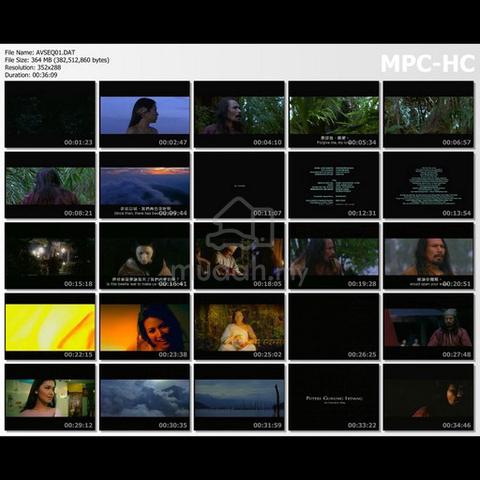Choose the frame at 00:19:28
This screenshot has width=480, height=480.
point(334,256)
